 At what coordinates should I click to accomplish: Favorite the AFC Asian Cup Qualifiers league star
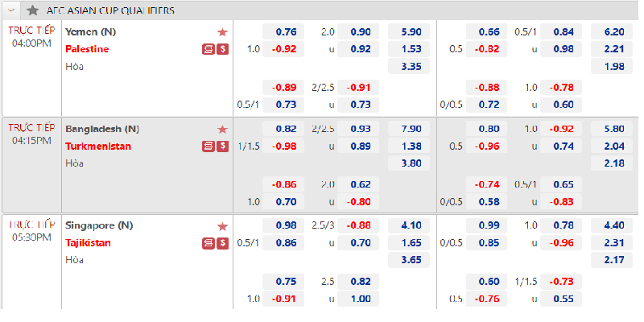pyautogui.click(x=32, y=10)
